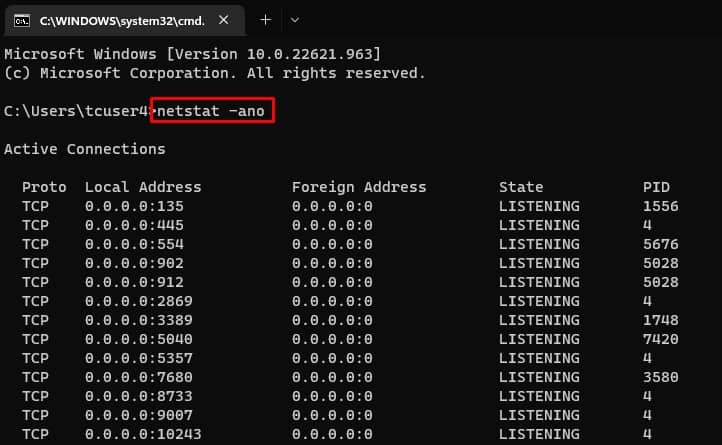Click LISTENING state in port 10243 row
Screen dimensions: 722x445
[x=539, y=434]
